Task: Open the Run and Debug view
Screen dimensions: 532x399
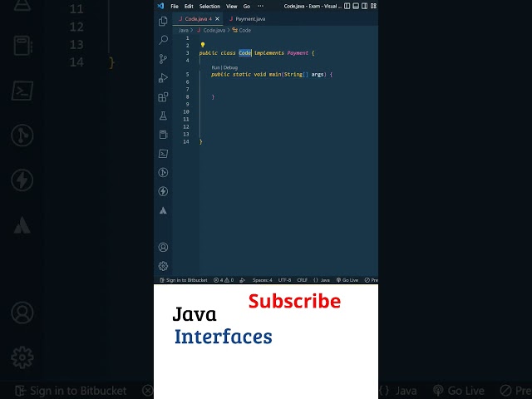Action: pyautogui.click(x=163, y=78)
